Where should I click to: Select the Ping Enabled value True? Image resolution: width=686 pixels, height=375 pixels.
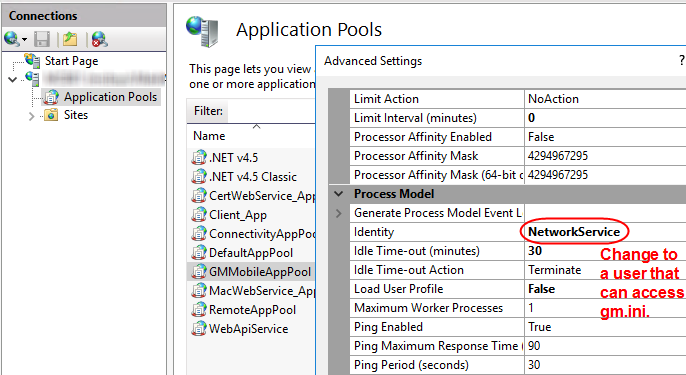pos(539,327)
